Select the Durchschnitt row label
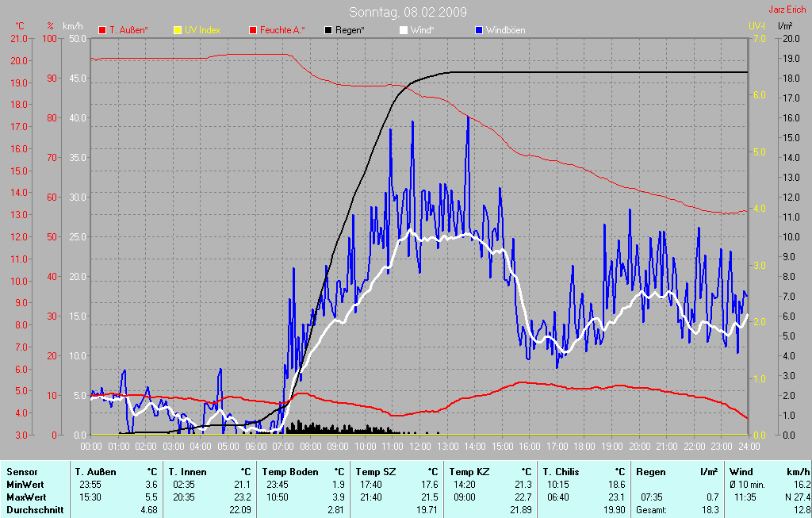Viewport: 812px width, 518px height. click(x=35, y=510)
